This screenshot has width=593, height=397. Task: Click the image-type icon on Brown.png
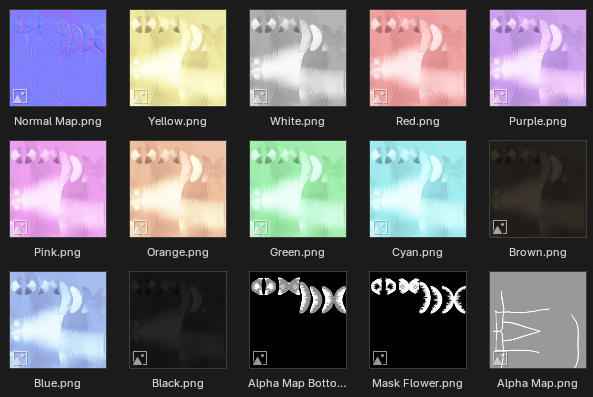pos(500,227)
